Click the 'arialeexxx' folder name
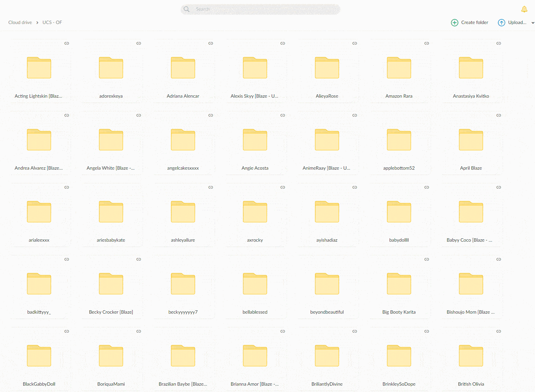This screenshot has height=392, width=535. pos(39,240)
